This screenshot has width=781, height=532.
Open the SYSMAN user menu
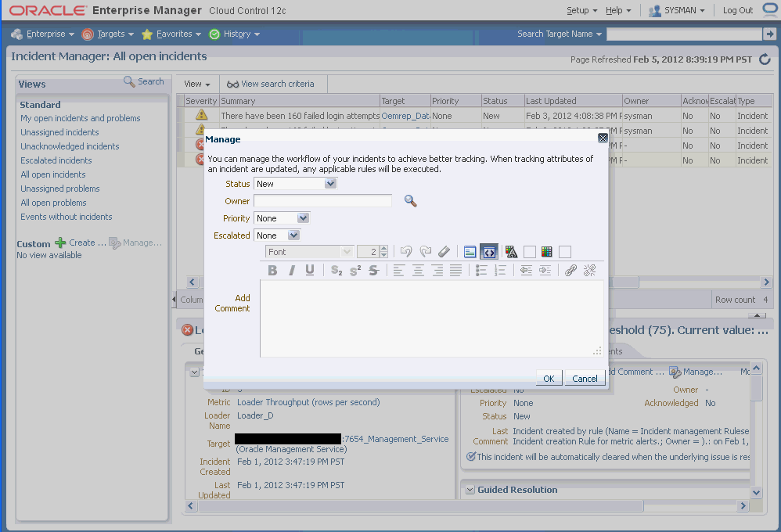click(x=676, y=10)
